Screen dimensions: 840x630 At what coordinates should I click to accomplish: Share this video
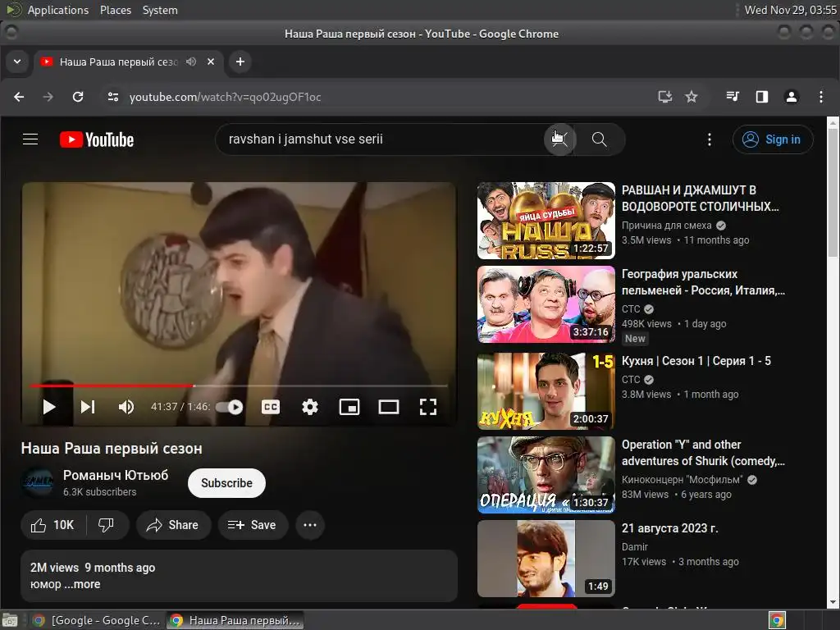tap(174, 525)
